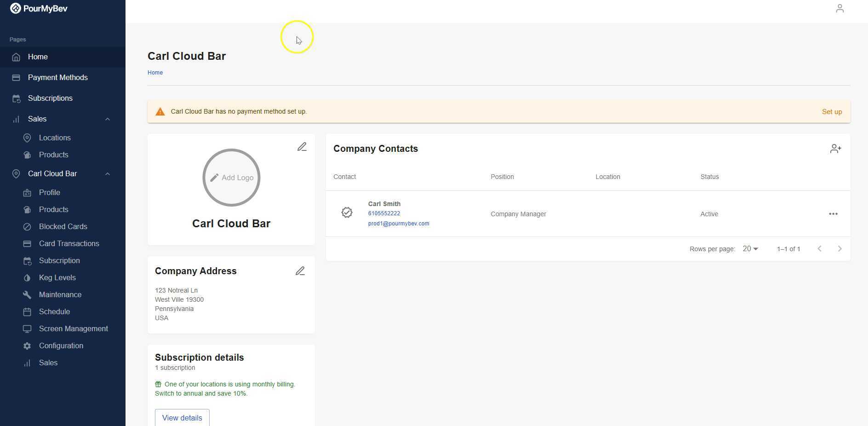Click Add Logo circle
The height and width of the screenshot is (426, 868).
click(231, 178)
